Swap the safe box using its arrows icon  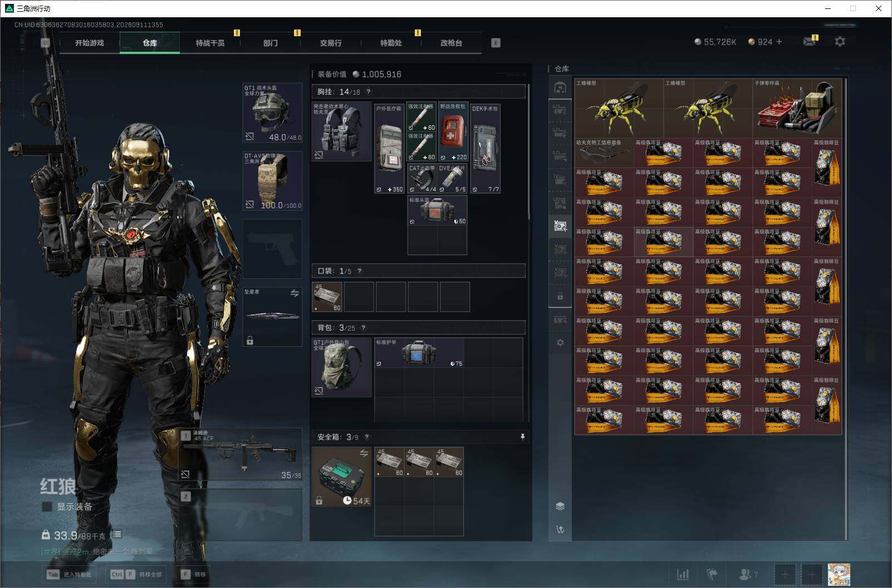[x=364, y=453]
